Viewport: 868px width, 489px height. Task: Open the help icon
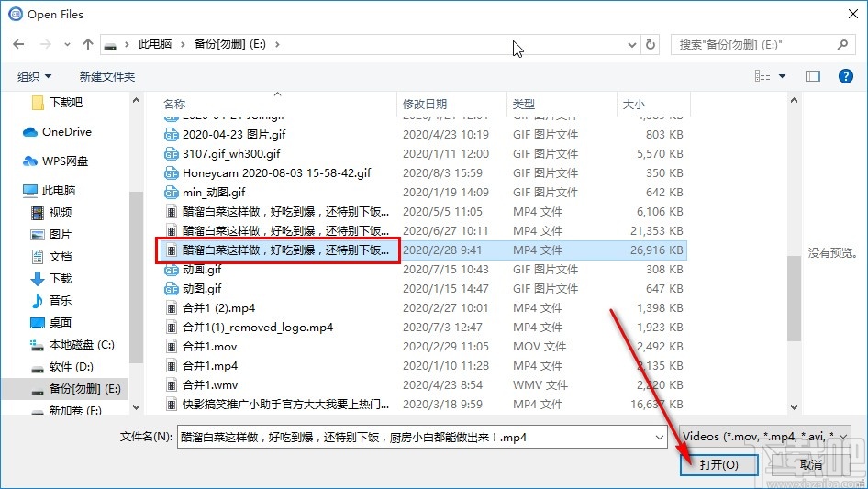click(845, 76)
